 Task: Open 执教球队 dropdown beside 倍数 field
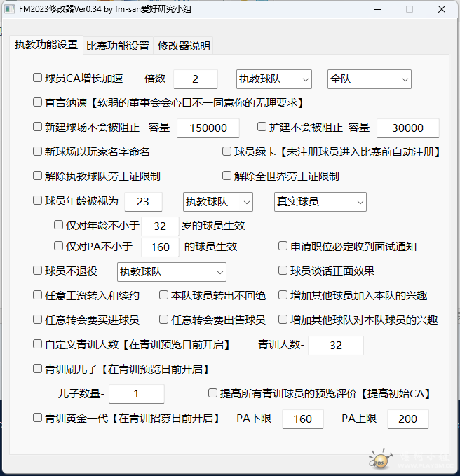(x=274, y=79)
